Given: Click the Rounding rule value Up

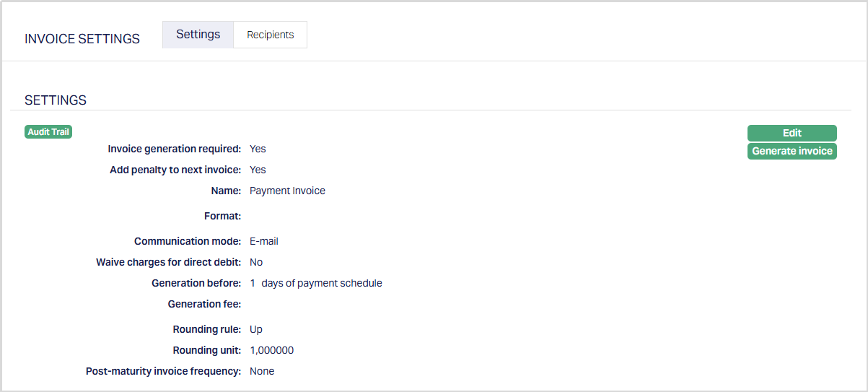Looking at the screenshot, I should pyautogui.click(x=256, y=329).
